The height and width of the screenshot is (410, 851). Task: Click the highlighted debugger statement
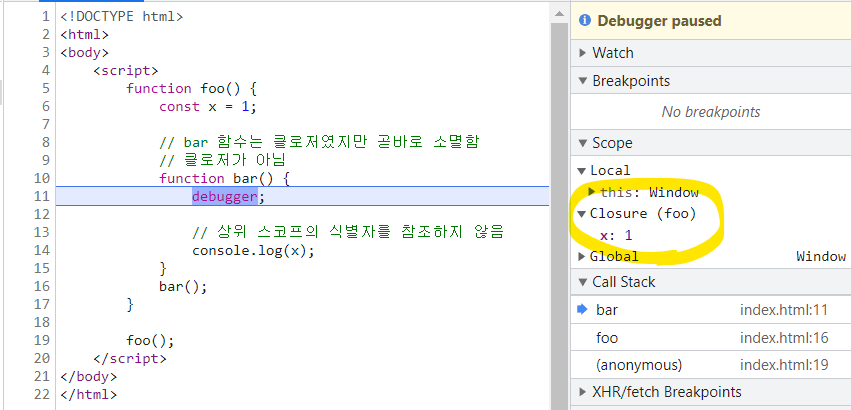[x=224, y=196]
